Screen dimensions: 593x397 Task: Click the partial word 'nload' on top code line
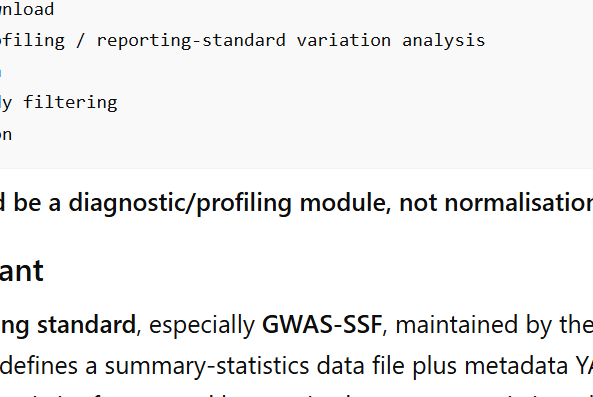tap(26, 9)
